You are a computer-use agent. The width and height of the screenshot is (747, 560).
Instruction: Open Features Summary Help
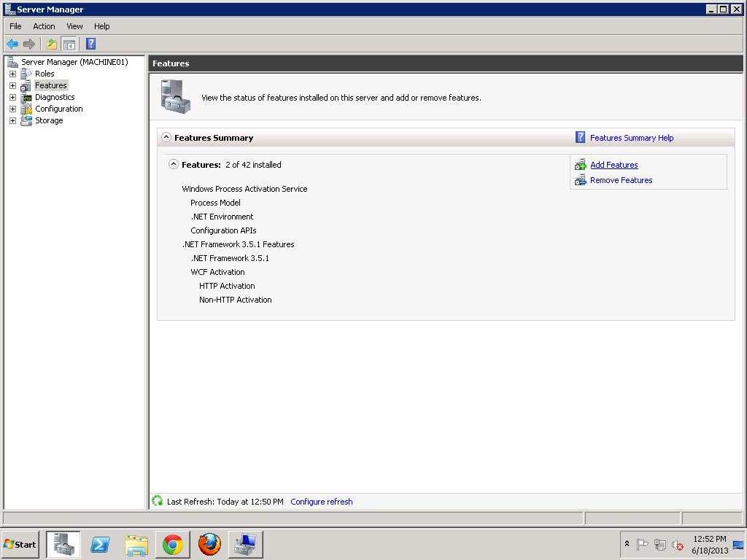coord(633,136)
